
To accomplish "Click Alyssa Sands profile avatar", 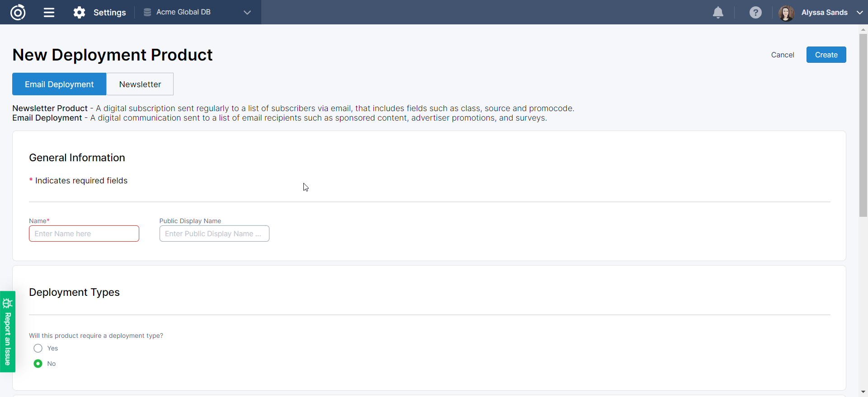I will coord(786,13).
